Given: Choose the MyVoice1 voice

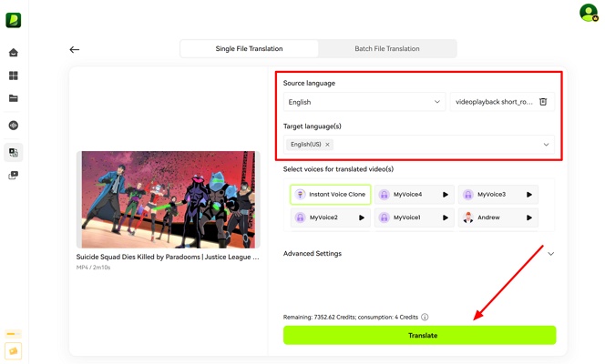Looking at the screenshot, I should [414, 217].
